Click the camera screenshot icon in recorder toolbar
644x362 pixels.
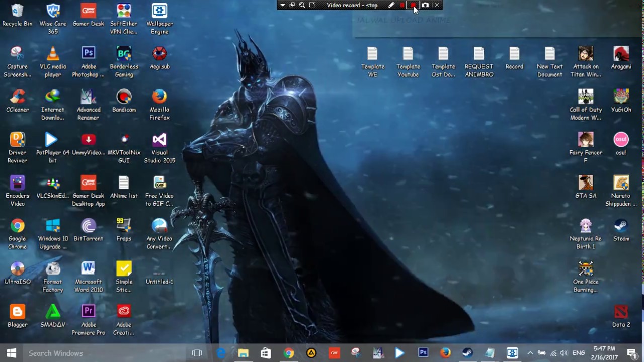point(425,5)
